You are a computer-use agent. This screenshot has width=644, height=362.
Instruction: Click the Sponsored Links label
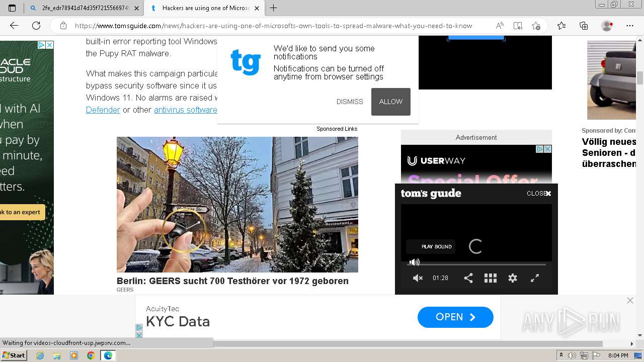click(337, 129)
